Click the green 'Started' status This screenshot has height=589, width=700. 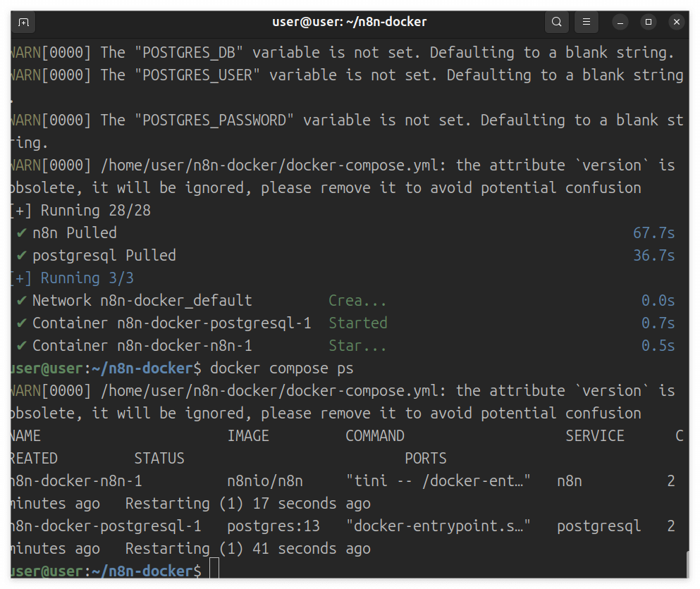[x=358, y=323]
